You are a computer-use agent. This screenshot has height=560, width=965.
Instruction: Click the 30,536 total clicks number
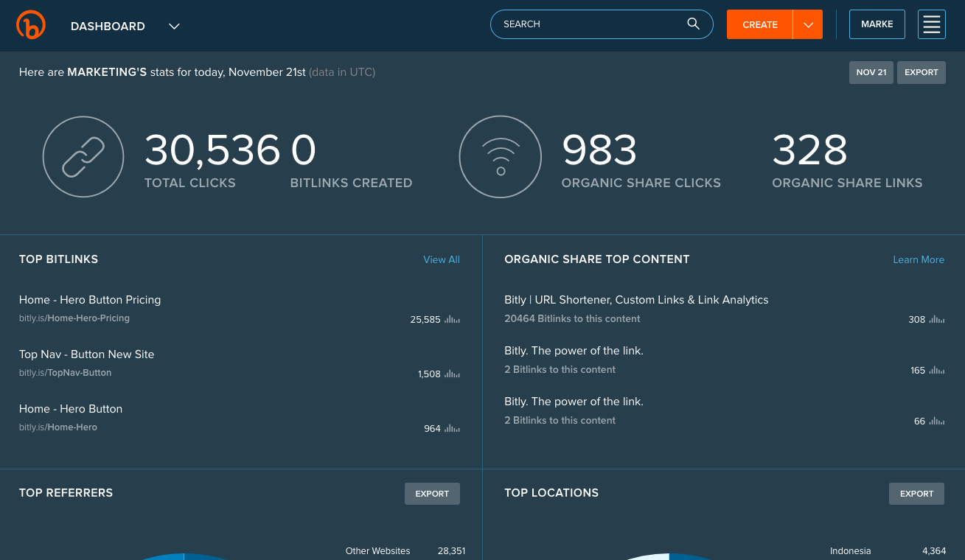click(x=212, y=150)
